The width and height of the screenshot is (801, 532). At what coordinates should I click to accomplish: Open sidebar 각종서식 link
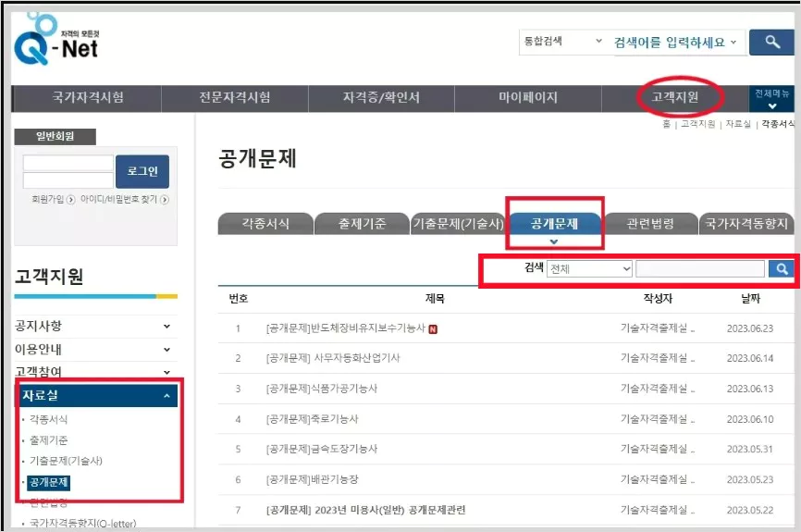tap(48, 419)
